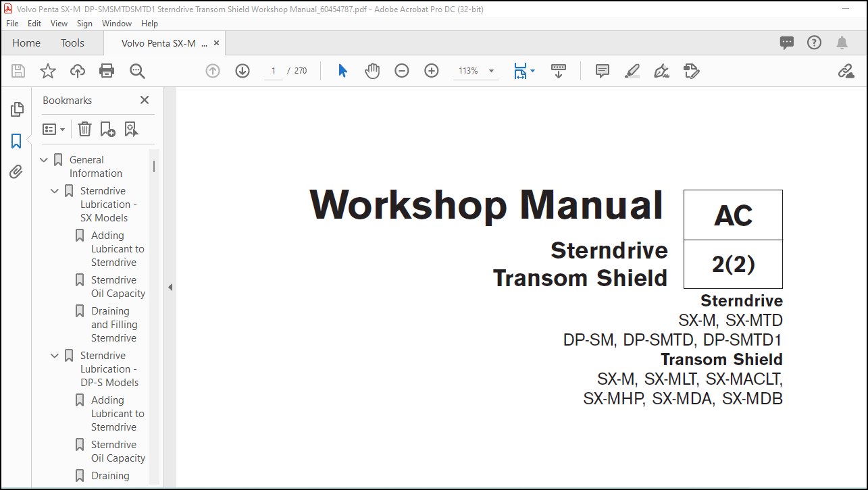
Task: Share a link to the file
Action: click(x=846, y=71)
